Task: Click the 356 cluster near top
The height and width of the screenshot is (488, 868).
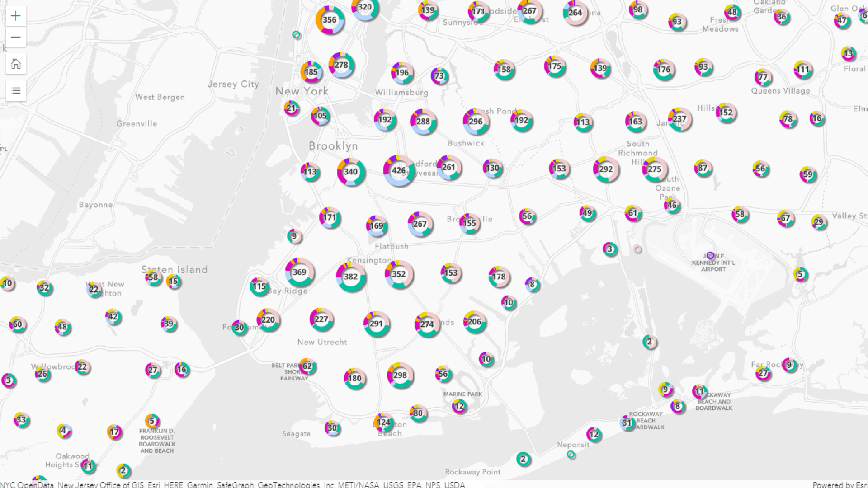Action: click(x=330, y=20)
